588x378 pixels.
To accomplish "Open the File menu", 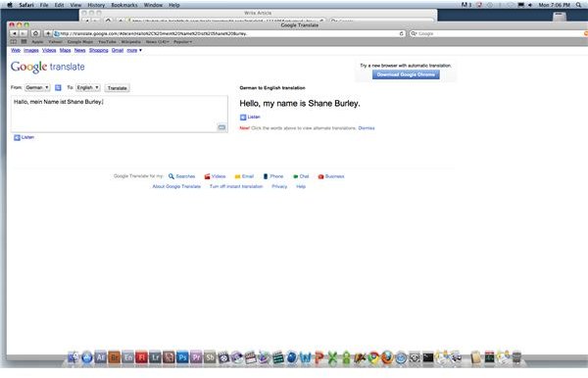I will point(44,5).
